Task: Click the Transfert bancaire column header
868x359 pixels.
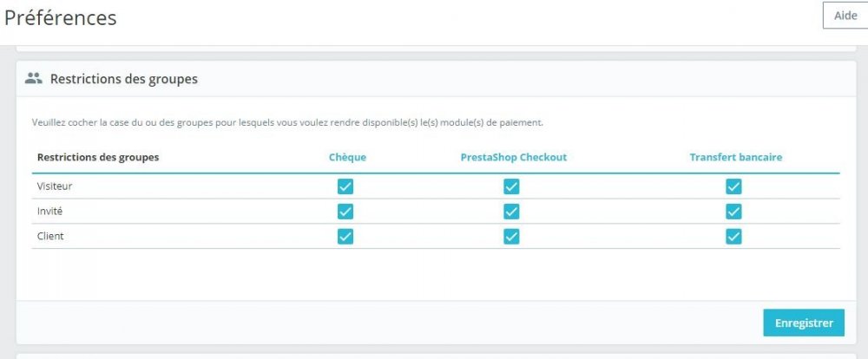Action: pyautogui.click(x=736, y=157)
